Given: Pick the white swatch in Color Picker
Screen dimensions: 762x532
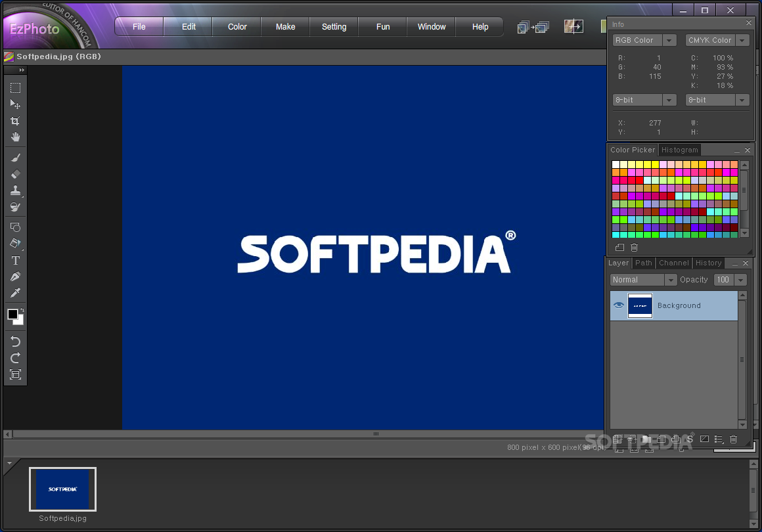Looking at the screenshot, I should [616, 164].
